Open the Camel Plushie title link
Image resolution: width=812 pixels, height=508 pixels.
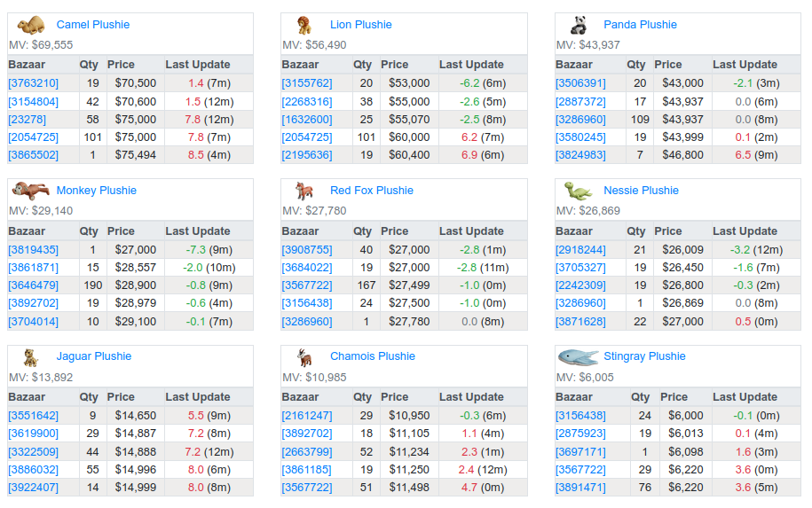coord(92,25)
